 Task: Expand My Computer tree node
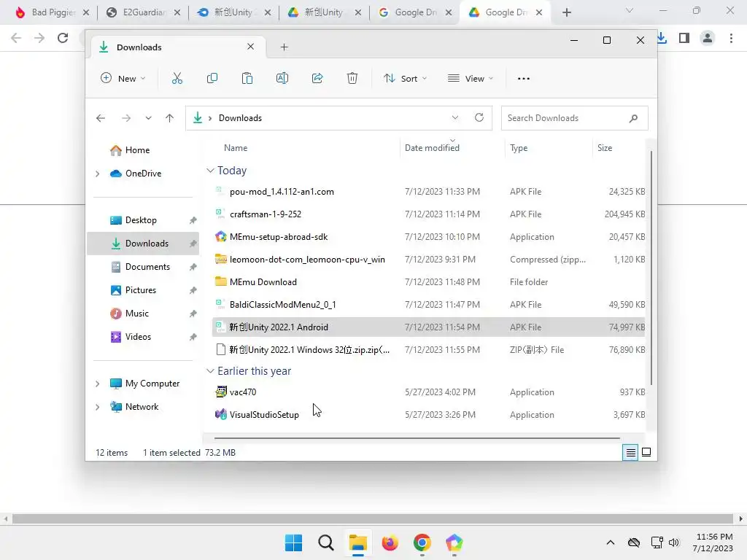coord(98,384)
